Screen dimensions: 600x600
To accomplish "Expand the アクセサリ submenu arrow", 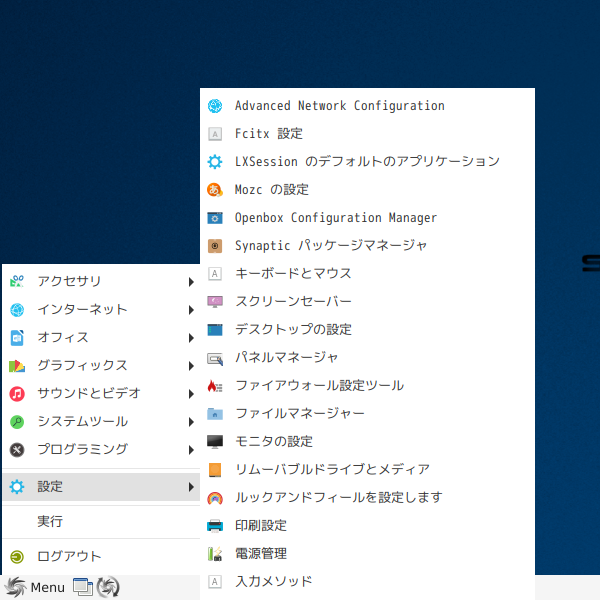I will (x=191, y=282).
